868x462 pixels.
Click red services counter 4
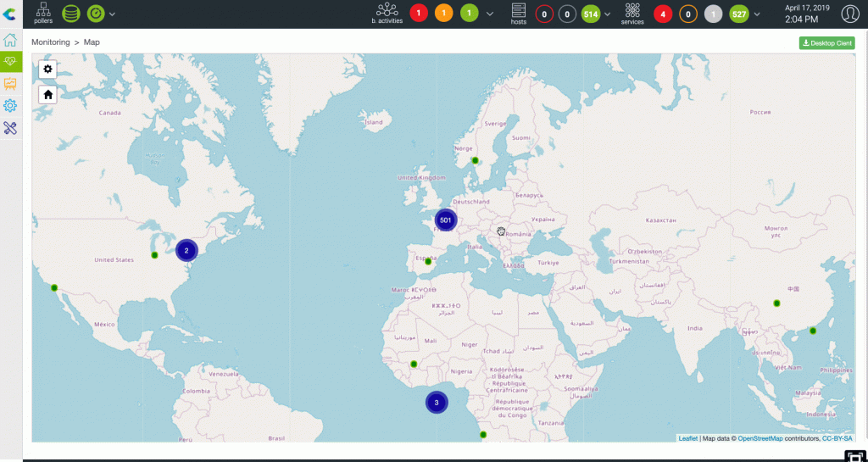pos(663,14)
